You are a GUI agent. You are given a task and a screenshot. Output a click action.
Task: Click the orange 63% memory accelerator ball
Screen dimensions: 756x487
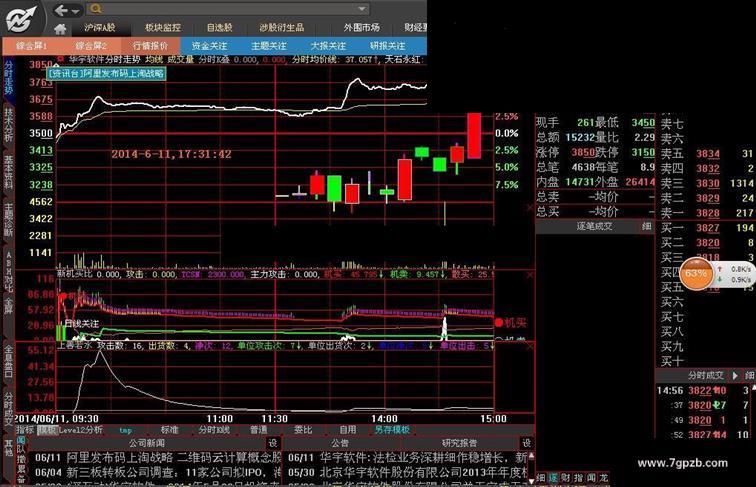[696, 273]
